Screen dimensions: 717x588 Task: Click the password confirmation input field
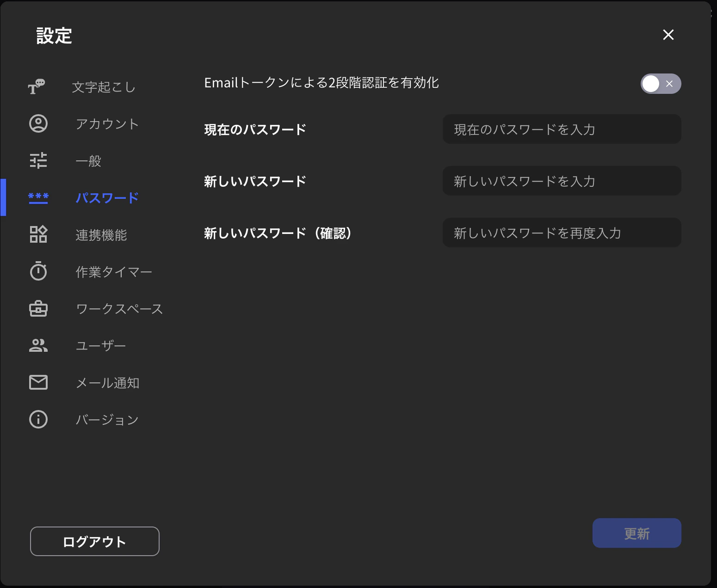(x=562, y=233)
